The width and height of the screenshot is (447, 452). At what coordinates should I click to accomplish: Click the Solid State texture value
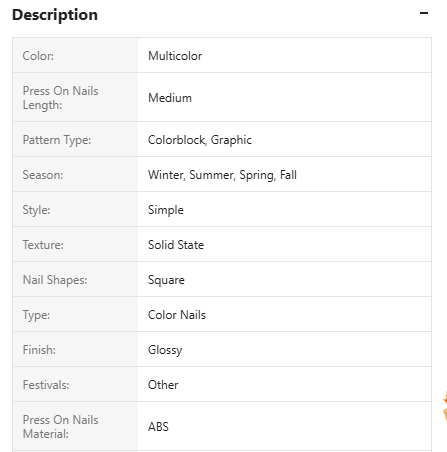[x=176, y=245]
